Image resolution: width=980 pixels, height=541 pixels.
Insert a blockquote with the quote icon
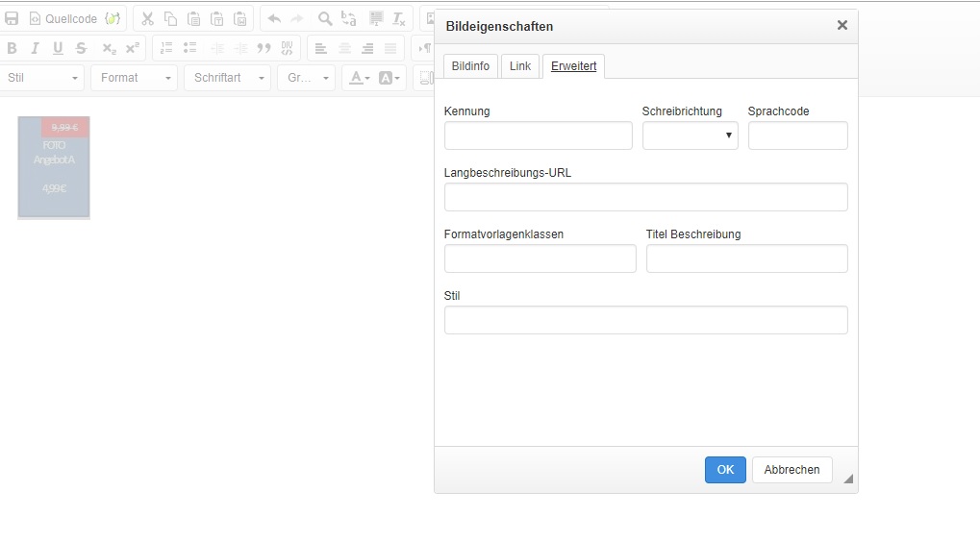264,48
